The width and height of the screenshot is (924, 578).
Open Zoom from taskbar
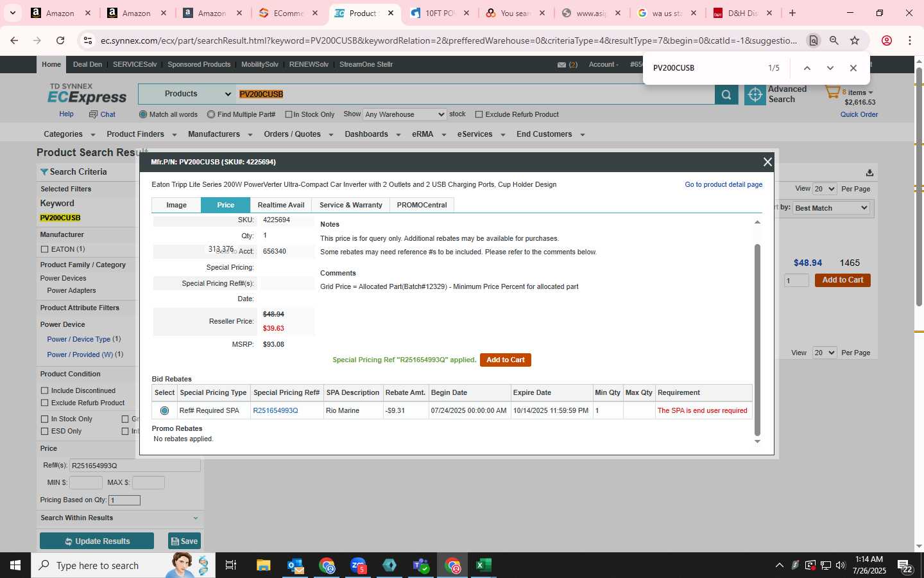358,565
